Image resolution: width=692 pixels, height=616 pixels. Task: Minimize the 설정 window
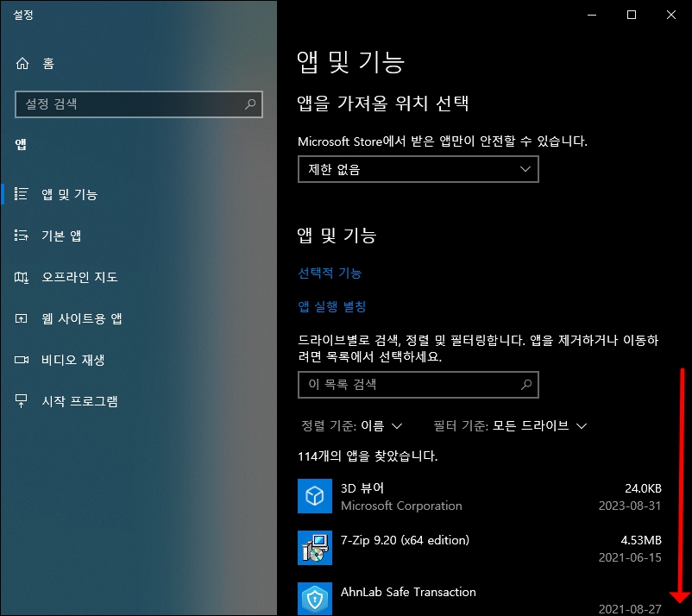click(592, 15)
